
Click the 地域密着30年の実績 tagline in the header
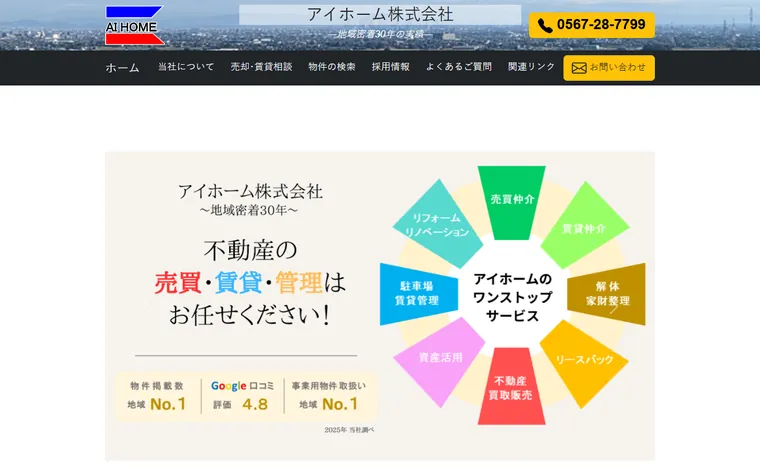click(380, 34)
